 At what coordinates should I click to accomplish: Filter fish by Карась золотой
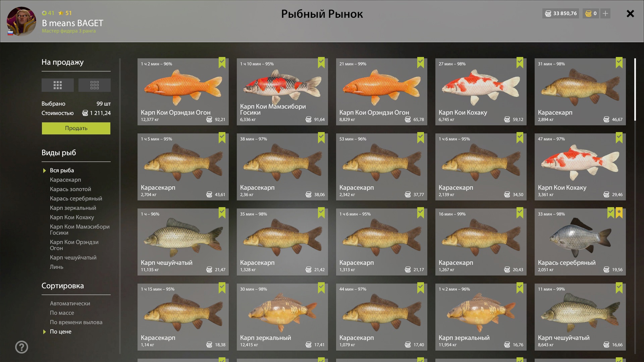coord(70,189)
